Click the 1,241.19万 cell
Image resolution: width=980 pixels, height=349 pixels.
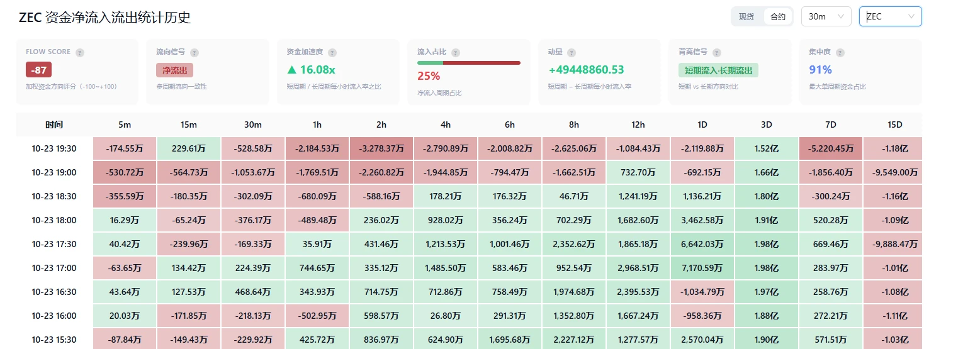click(638, 196)
